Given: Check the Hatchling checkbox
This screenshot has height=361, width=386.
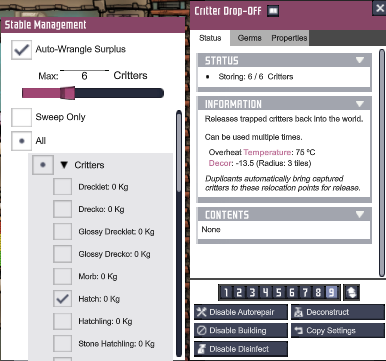Looking at the screenshot, I should point(62,321).
